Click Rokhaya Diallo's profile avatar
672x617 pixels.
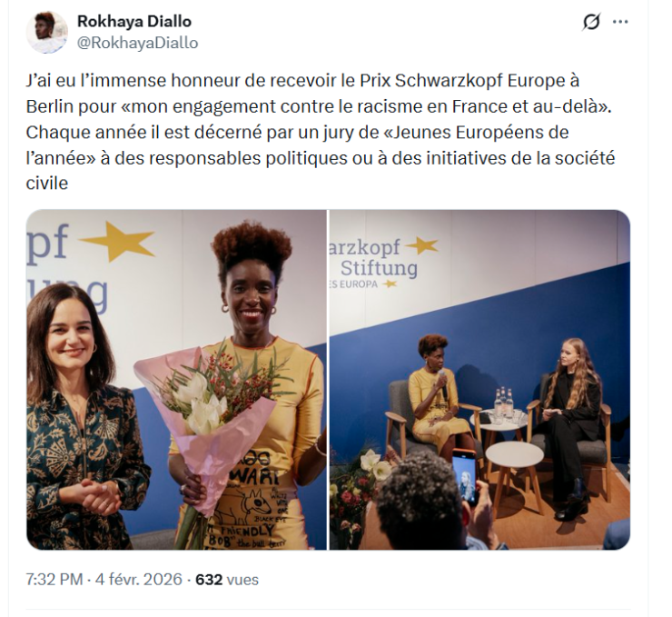(46, 32)
